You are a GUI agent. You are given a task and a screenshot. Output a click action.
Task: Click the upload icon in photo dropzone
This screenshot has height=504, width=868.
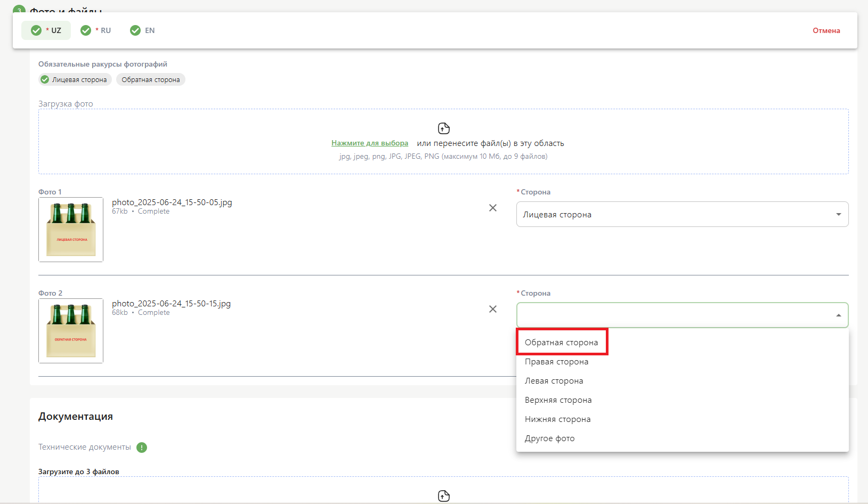[x=443, y=128]
